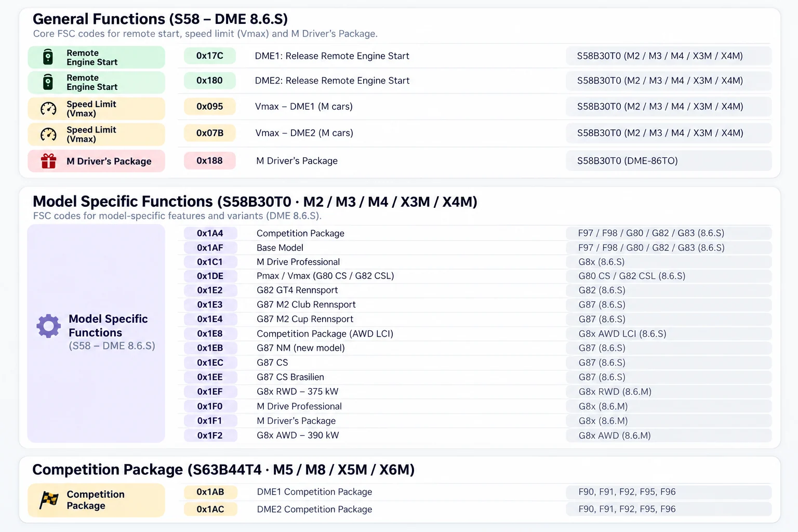Click the purple gear icon for Model Specific Functions
Image resolution: width=798 pixels, height=532 pixels.
coord(49,326)
